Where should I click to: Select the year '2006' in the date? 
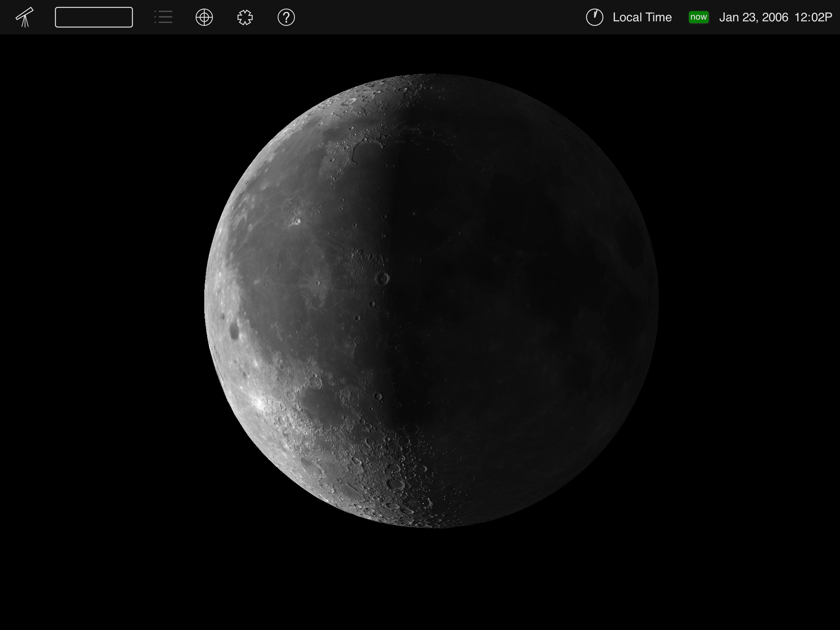pyautogui.click(x=775, y=17)
